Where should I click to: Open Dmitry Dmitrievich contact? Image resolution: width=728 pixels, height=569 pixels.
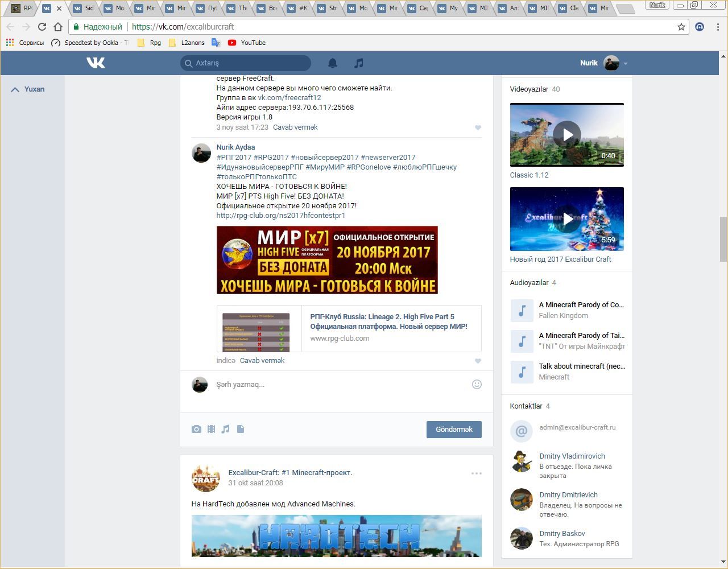(568, 495)
